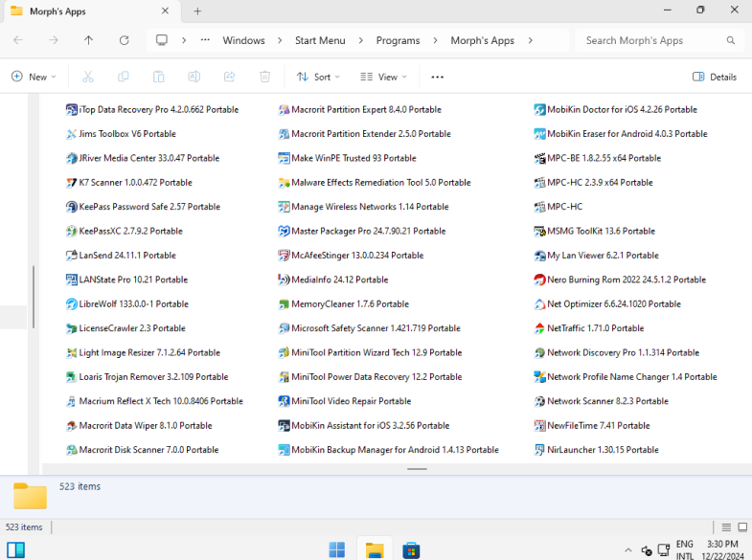Screen dimensions: 752x560
Task: Click the Cut scissors toolbar icon
Action: coord(88,77)
